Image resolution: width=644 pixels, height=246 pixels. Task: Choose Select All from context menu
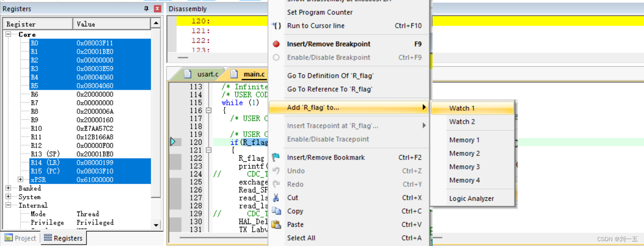pyautogui.click(x=301, y=238)
